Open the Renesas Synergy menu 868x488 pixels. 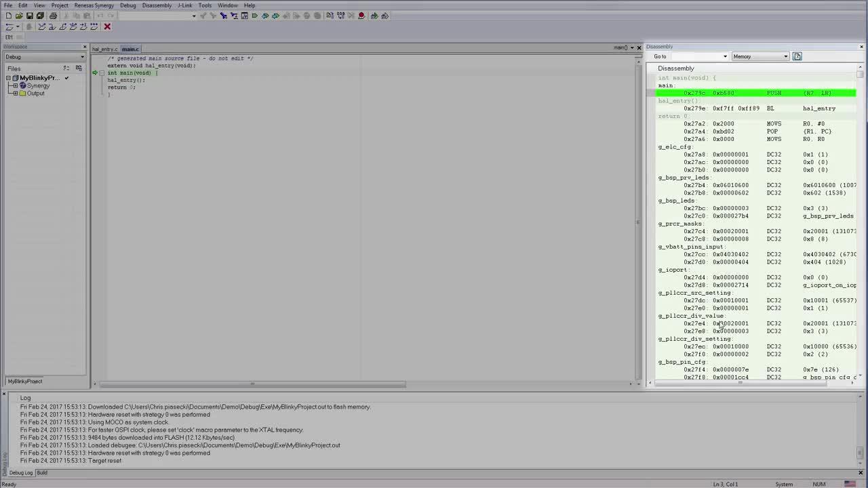tap(94, 5)
